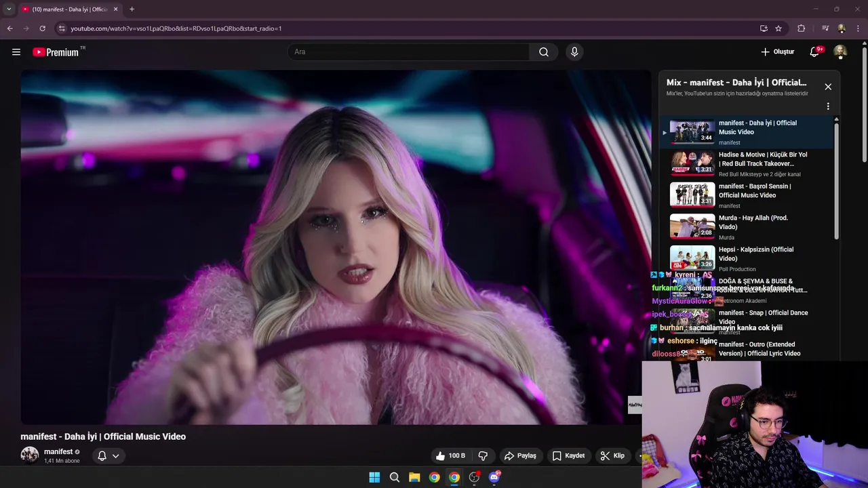Open YouTube account avatar menu
This screenshot has height=488, width=868.
pos(840,52)
